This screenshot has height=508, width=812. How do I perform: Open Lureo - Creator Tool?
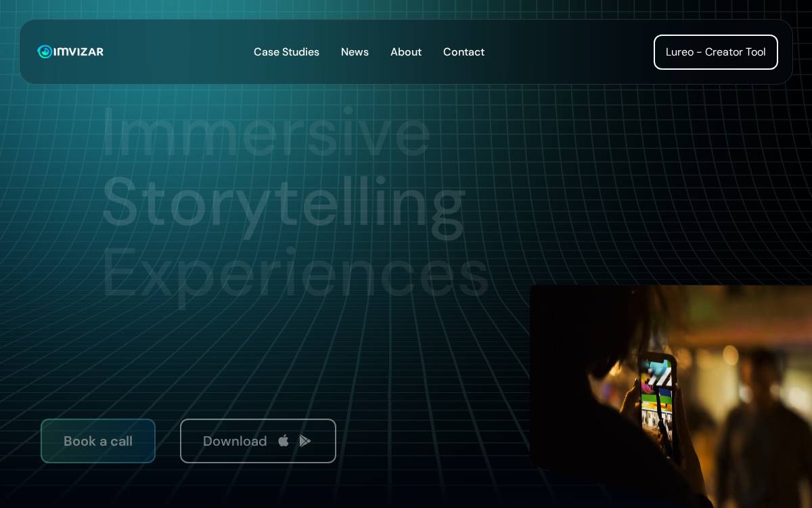click(716, 52)
